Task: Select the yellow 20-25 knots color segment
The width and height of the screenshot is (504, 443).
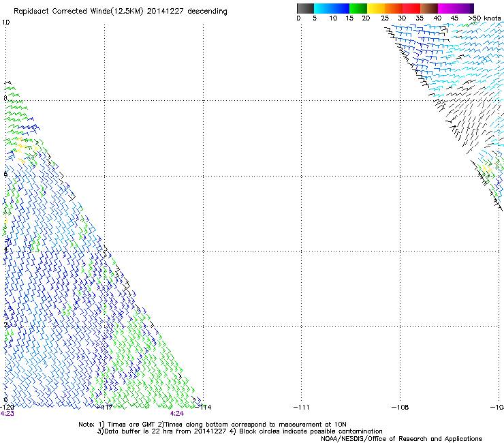Action: point(376,8)
